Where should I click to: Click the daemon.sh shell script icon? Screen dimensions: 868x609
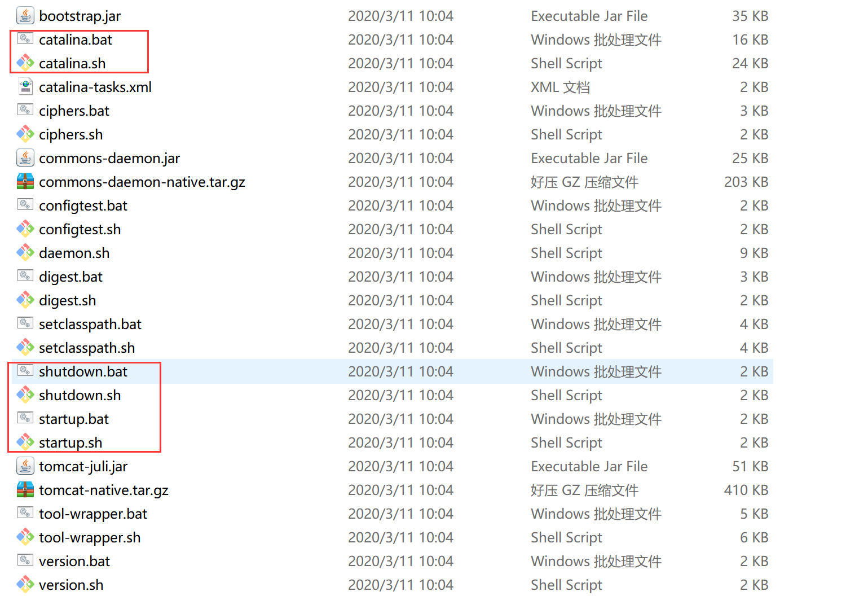click(x=25, y=252)
